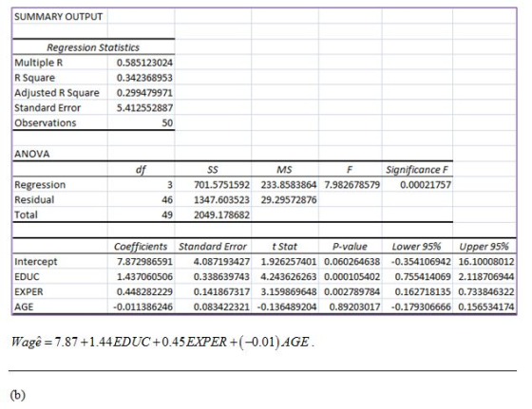Click Residual df value 46

167,199
